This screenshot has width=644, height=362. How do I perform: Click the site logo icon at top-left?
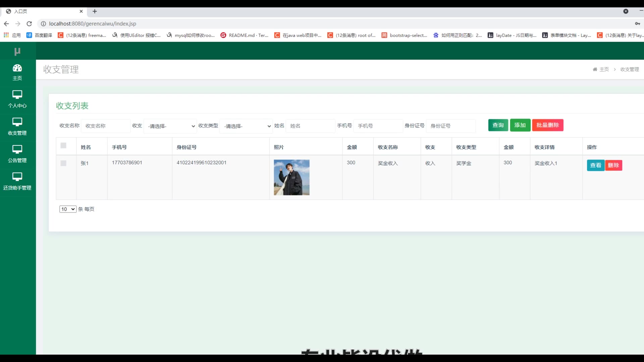click(x=17, y=51)
